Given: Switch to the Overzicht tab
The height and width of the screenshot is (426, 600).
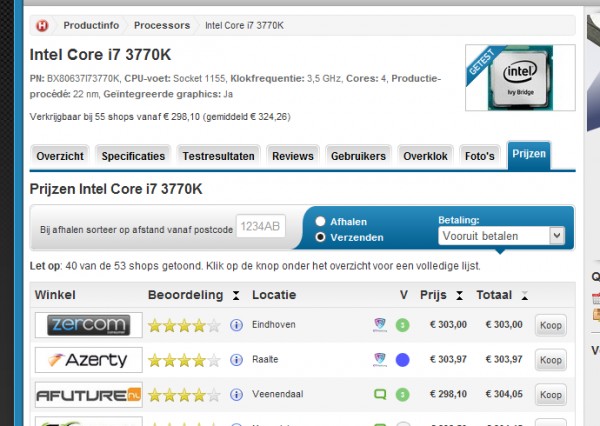Looking at the screenshot, I should click(x=60, y=156).
